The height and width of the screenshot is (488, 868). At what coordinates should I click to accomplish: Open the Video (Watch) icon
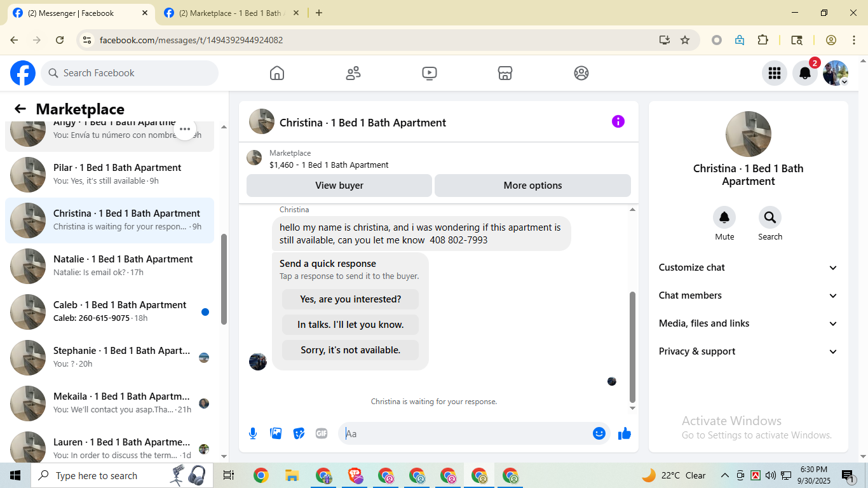(x=430, y=73)
